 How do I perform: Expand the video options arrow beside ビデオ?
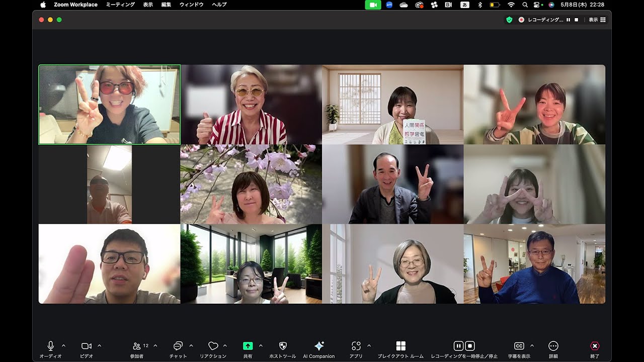(x=99, y=345)
